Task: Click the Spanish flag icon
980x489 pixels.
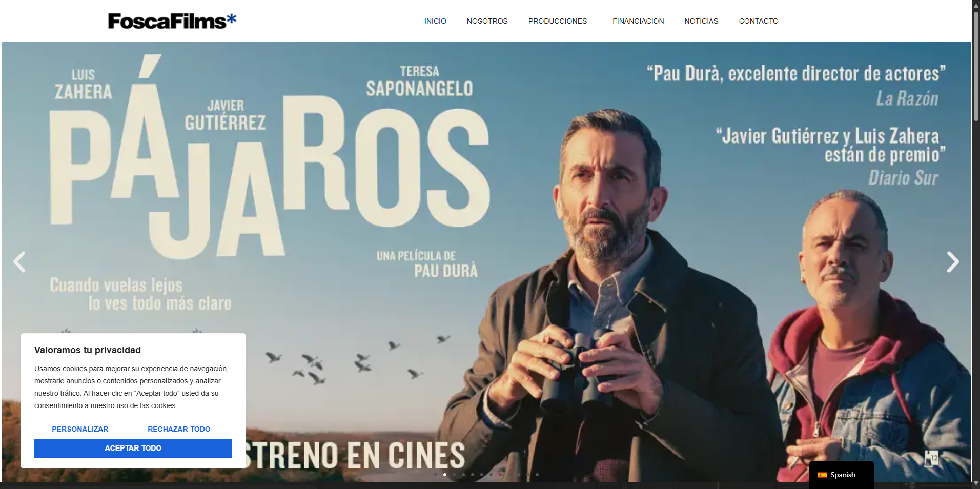Action: [822, 475]
